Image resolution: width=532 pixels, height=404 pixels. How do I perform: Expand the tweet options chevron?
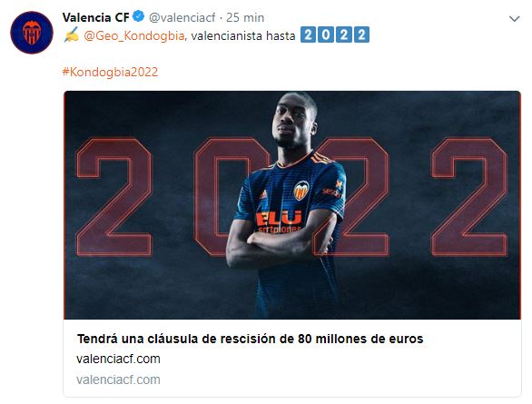pyautogui.click(x=515, y=19)
